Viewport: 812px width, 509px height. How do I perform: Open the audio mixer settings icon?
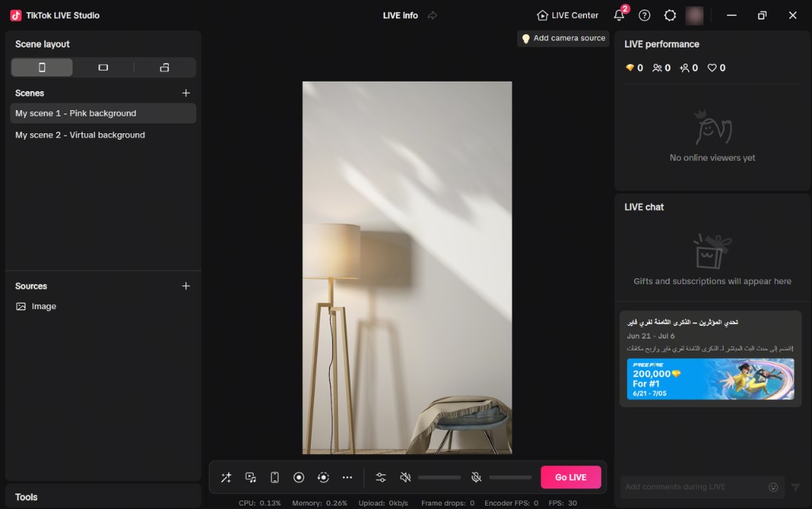pos(380,476)
